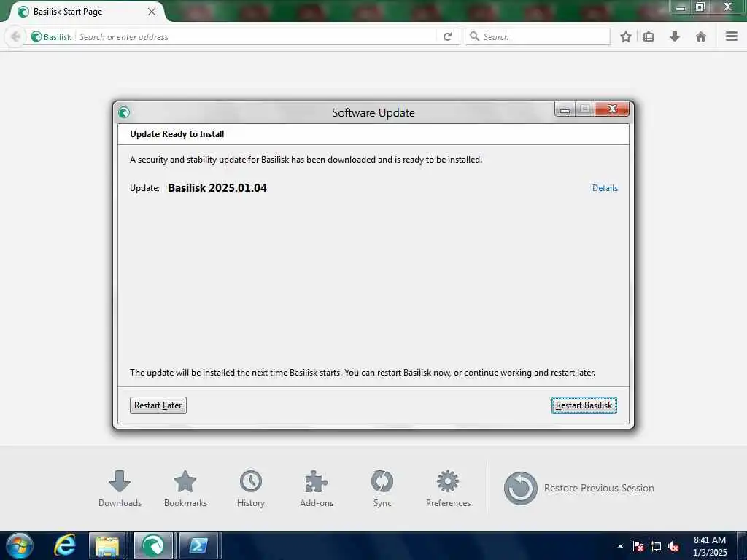Reload the page with the refresh icon
Viewport: 747px width, 560px height.
[x=447, y=36]
